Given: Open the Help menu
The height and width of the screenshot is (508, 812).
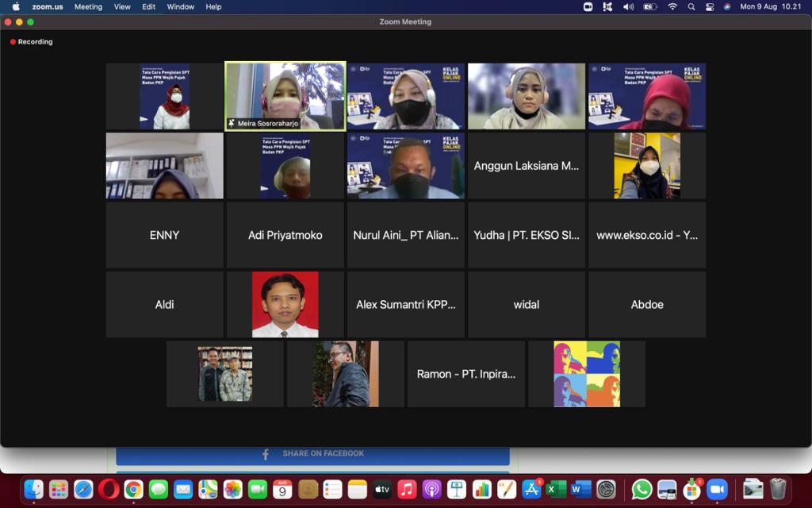Looking at the screenshot, I should tap(213, 6).
